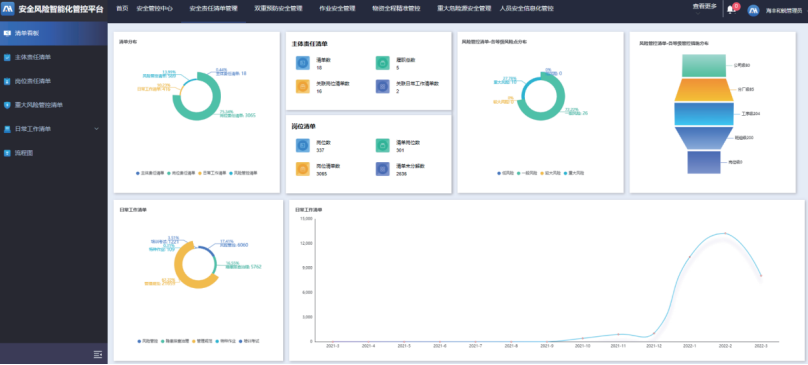The image size is (808, 365).
Task: Click the administrator user name in header
Action: (x=783, y=10)
